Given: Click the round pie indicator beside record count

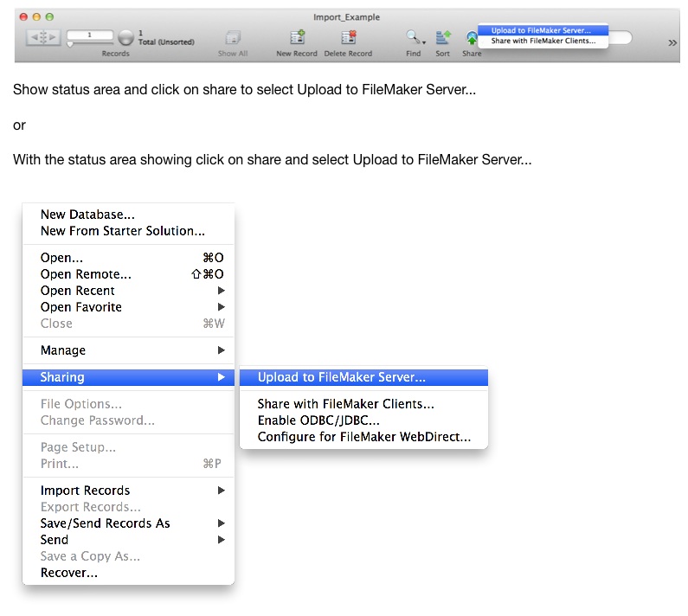Looking at the screenshot, I should [x=125, y=38].
